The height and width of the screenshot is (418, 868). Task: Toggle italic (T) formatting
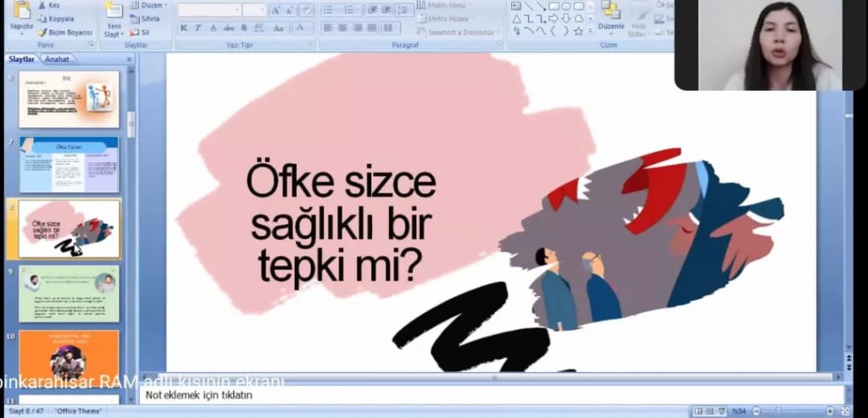[198, 28]
